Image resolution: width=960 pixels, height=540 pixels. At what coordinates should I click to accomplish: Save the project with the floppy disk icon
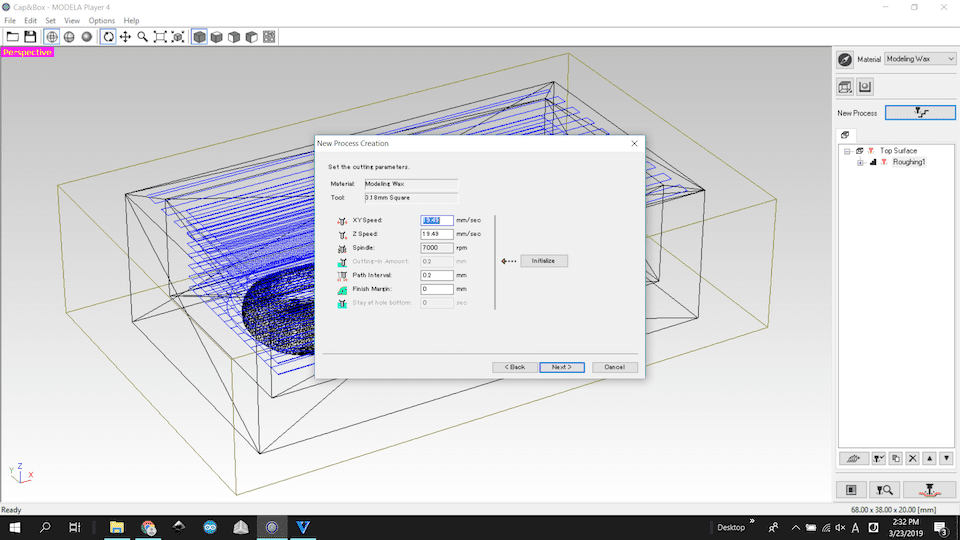pyautogui.click(x=30, y=37)
